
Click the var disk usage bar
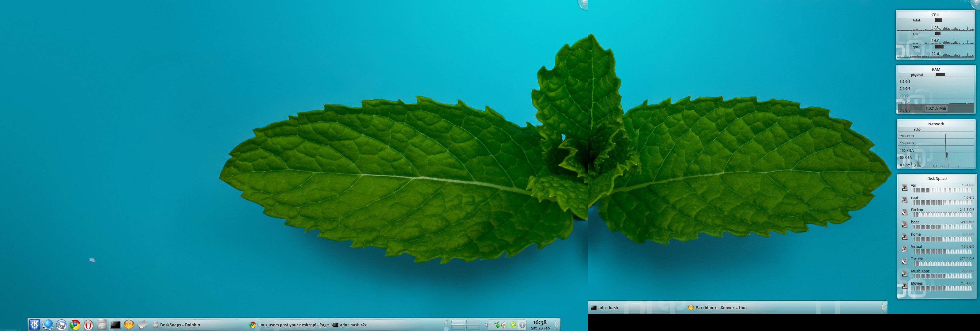(x=942, y=190)
